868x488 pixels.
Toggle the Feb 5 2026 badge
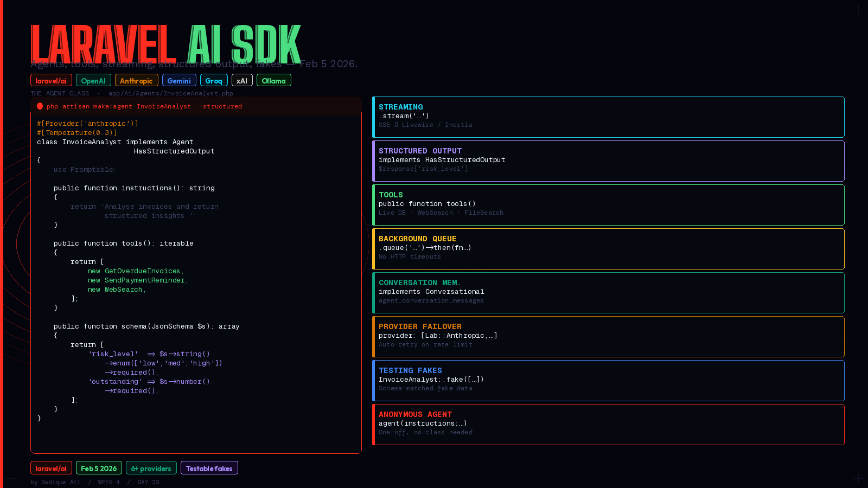(x=99, y=467)
